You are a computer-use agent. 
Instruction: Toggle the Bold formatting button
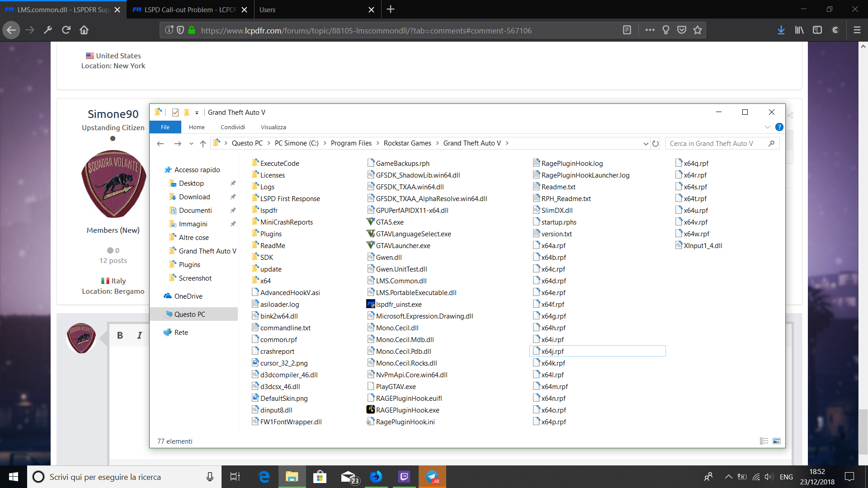click(120, 335)
